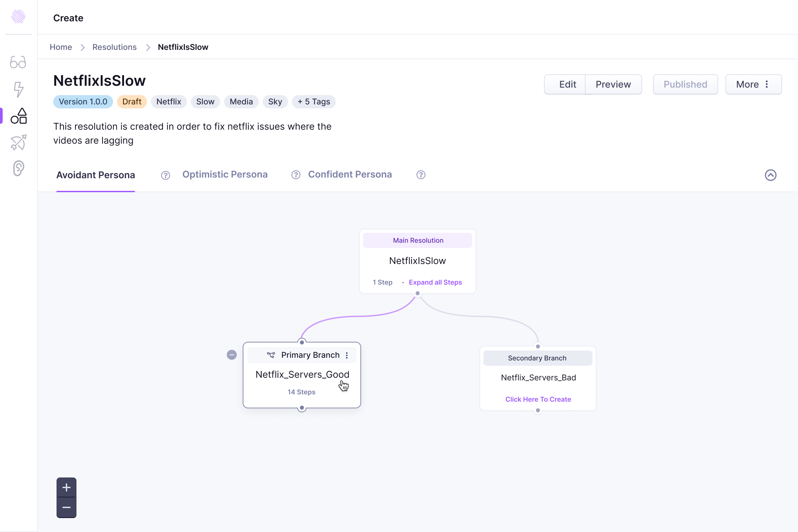Open the glasses sidebar icon

point(18,63)
